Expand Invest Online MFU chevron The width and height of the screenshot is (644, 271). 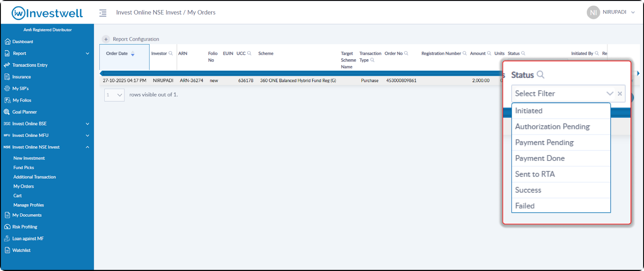(x=87, y=135)
